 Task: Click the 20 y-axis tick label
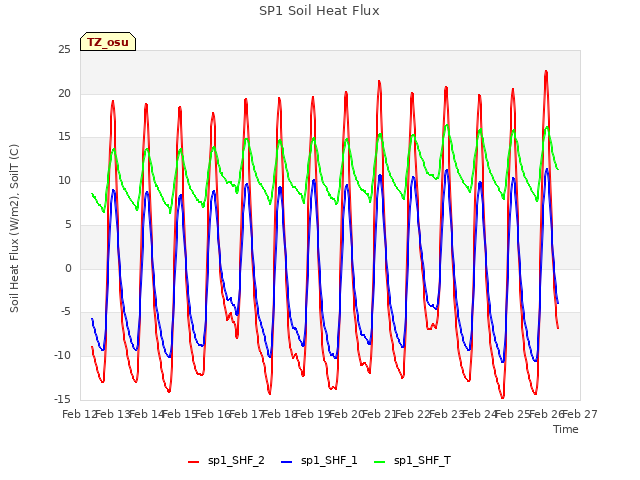coord(64,93)
